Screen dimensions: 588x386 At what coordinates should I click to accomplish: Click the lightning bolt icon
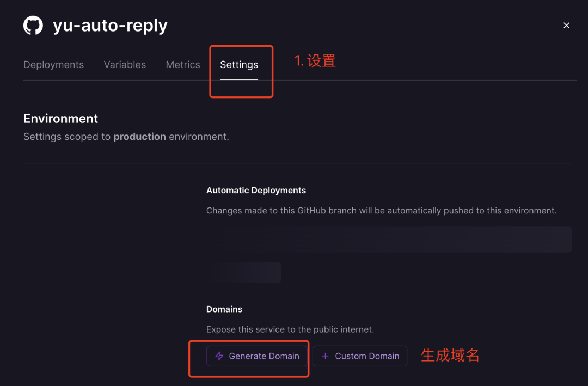(x=219, y=356)
